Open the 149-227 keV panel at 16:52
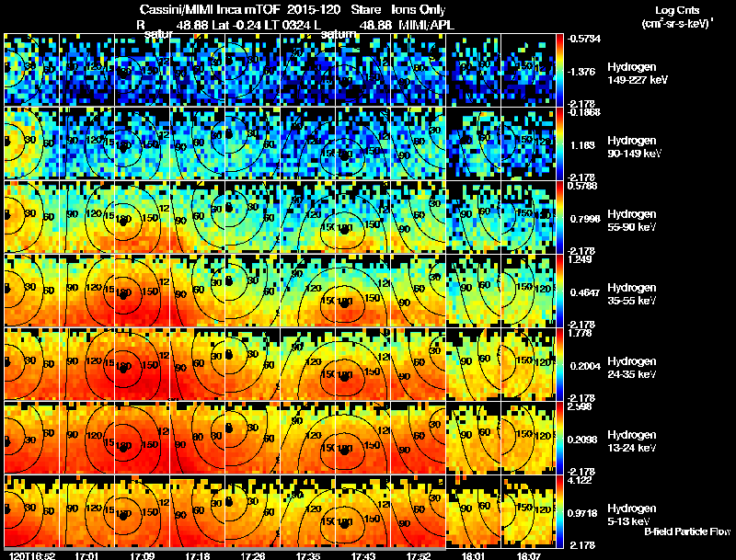736x560 pixels. click(x=31, y=70)
